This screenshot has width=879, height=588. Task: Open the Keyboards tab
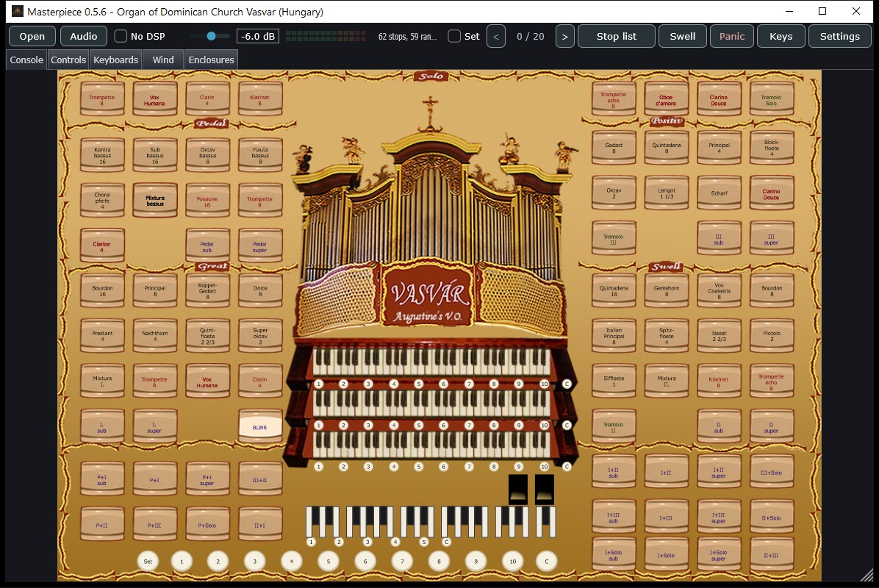click(x=115, y=60)
